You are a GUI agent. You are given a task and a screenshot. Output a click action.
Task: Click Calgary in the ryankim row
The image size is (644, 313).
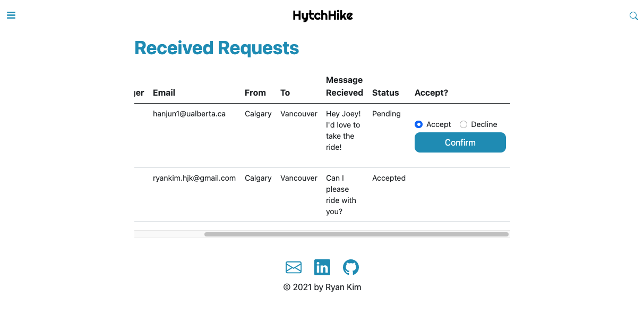(x=258, y=178)
